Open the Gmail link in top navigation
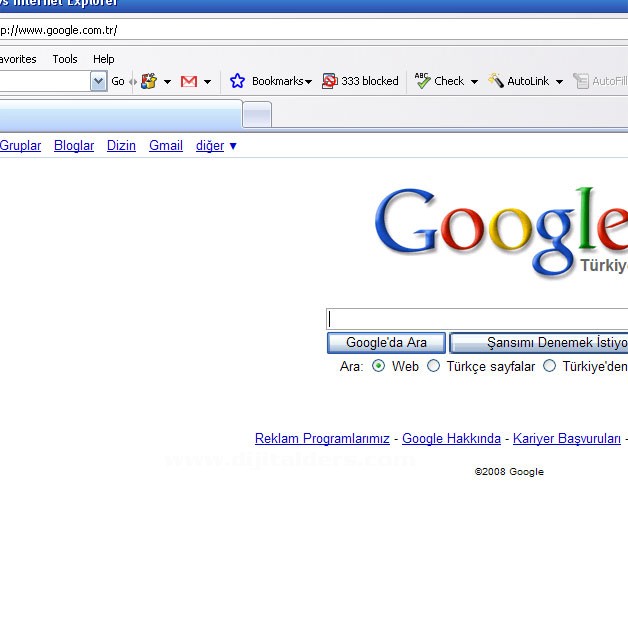 [166, 145]
